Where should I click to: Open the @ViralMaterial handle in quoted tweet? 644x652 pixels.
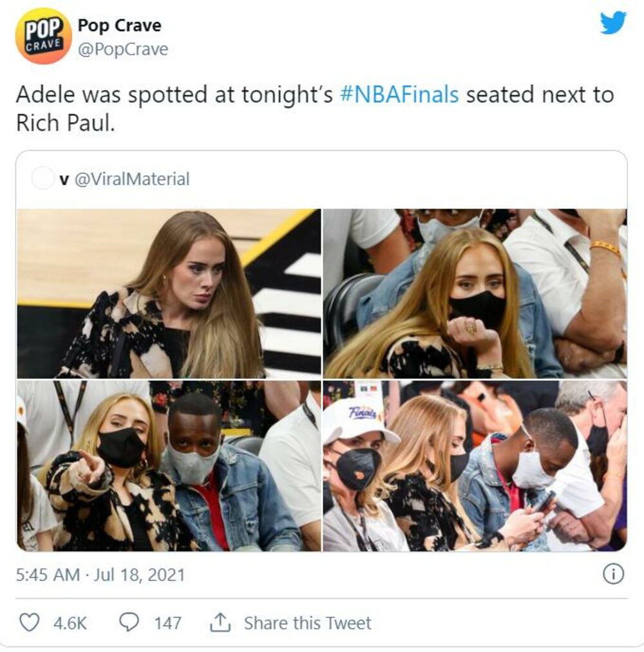[x=132, y=179]
